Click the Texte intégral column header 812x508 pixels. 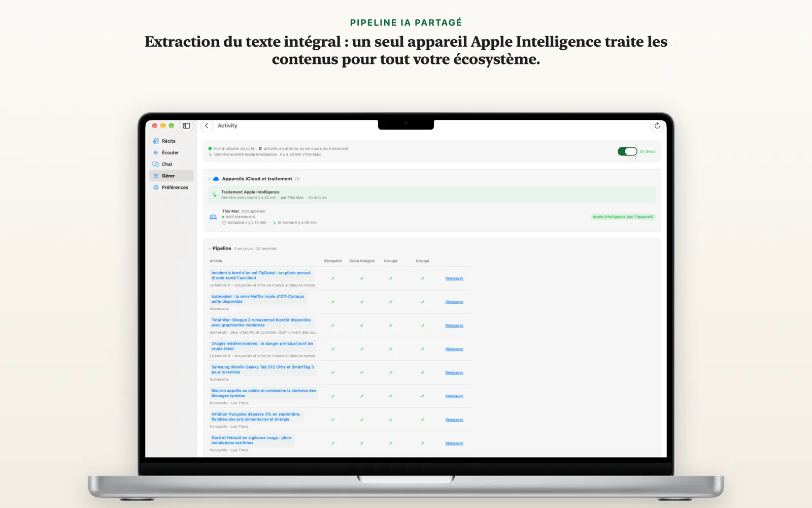coord(362,261)
